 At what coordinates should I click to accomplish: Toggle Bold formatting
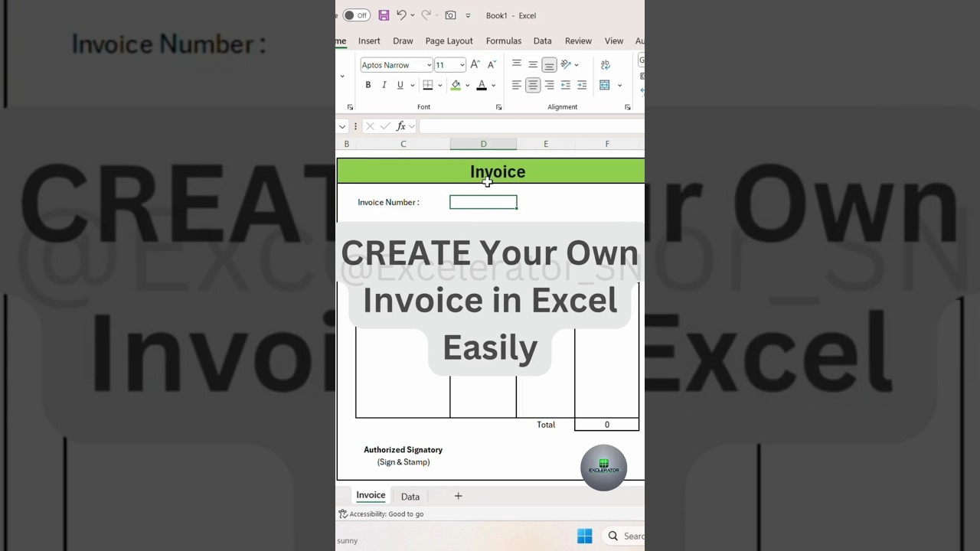point(367,85)
